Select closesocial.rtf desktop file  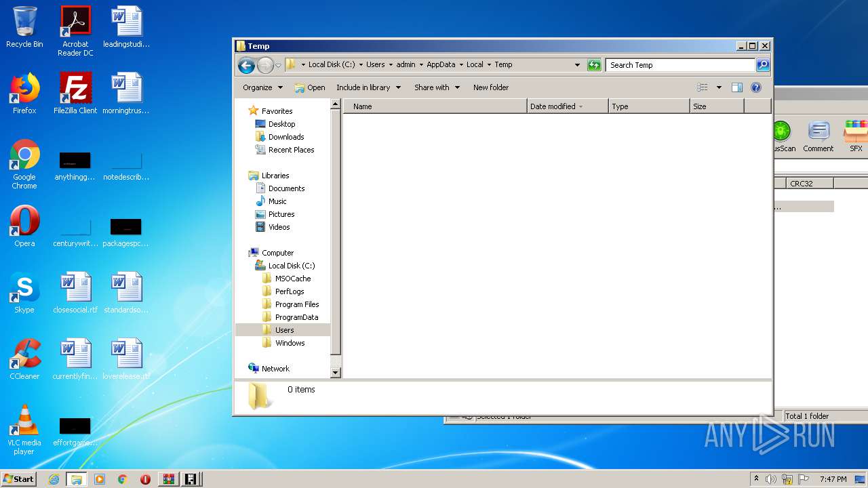[75, 293]
